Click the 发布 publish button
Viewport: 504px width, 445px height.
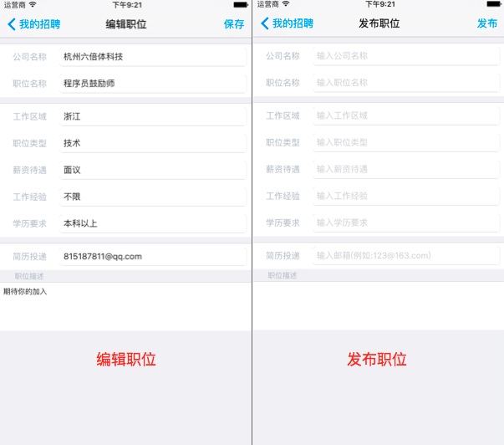coord(486,23)
